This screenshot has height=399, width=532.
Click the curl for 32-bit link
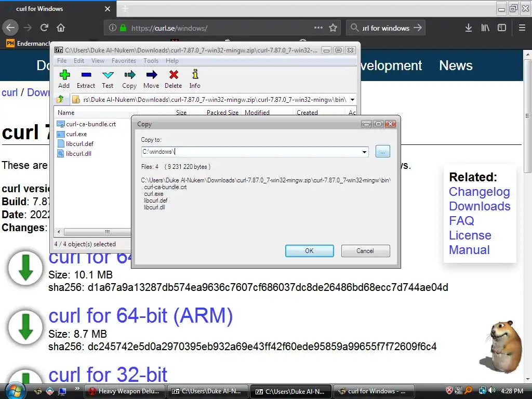(108, 375)
